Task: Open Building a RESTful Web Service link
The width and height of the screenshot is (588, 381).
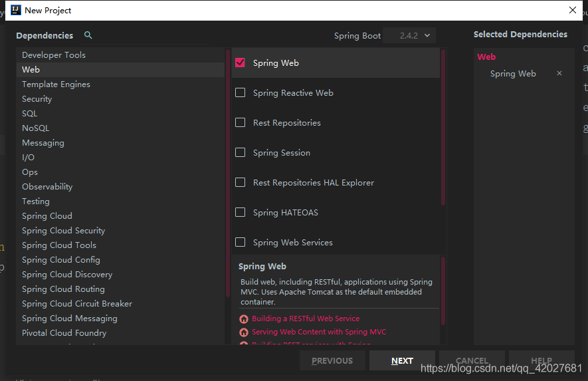Action: [306, 318]
